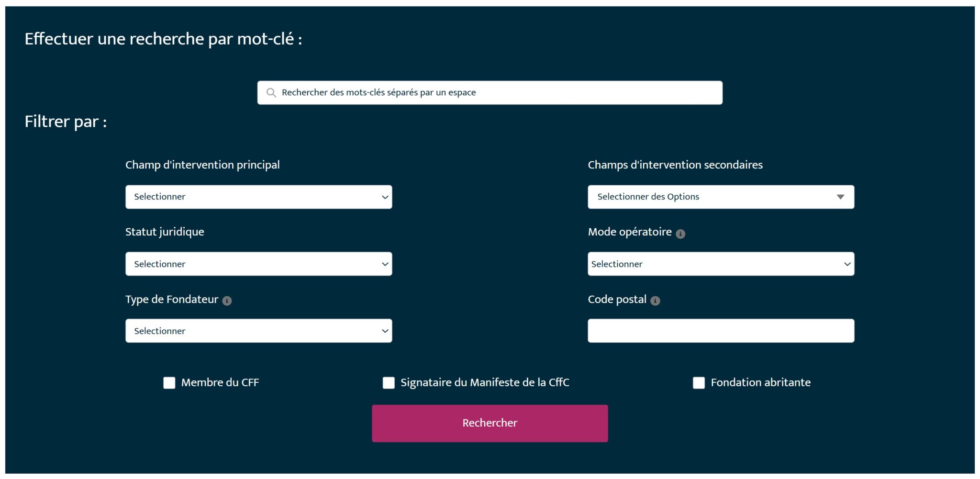Click the "Champs d'intervention secondaires" label
This screenshot has width=980, height=479.
tap(675, 165)
